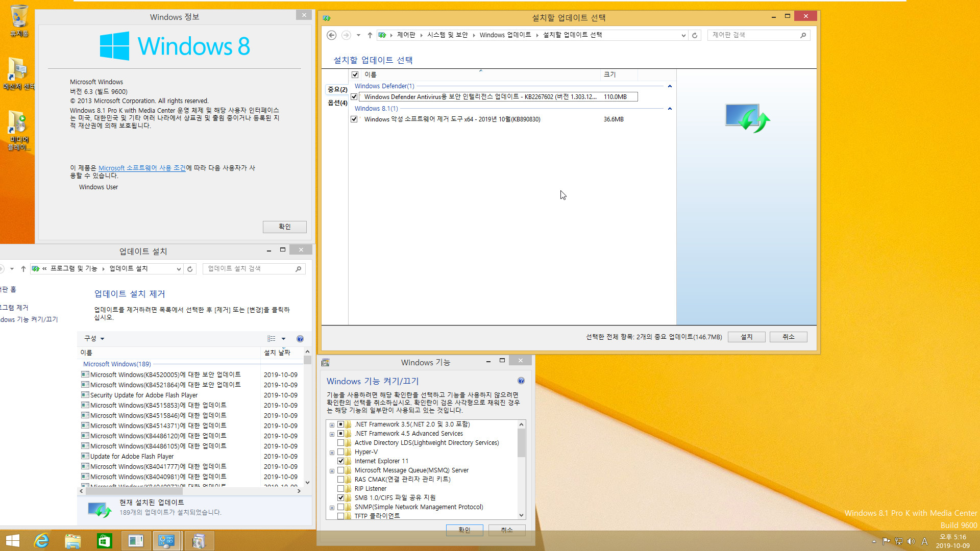Screen dimensions: 980x551
Task: Open Action Center flag in the tray
Action: coord(886,541)
